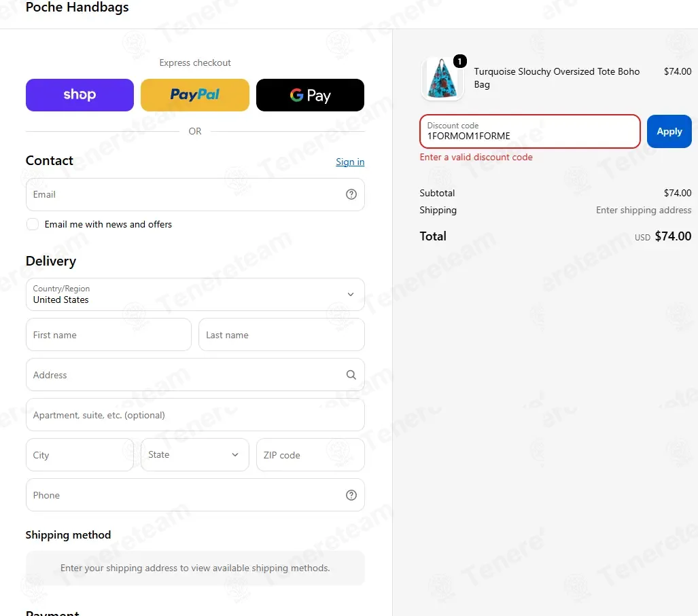698x616 pixels.
Task: Click the item quantity badge on the bag
Action: (460, 61)
